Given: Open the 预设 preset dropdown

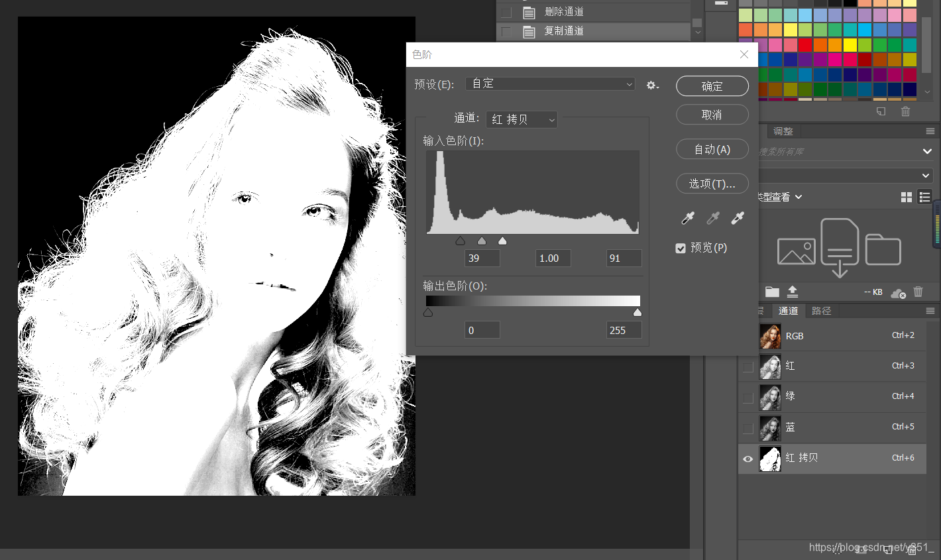Looking at the screenshot, I should pos(550,84).
